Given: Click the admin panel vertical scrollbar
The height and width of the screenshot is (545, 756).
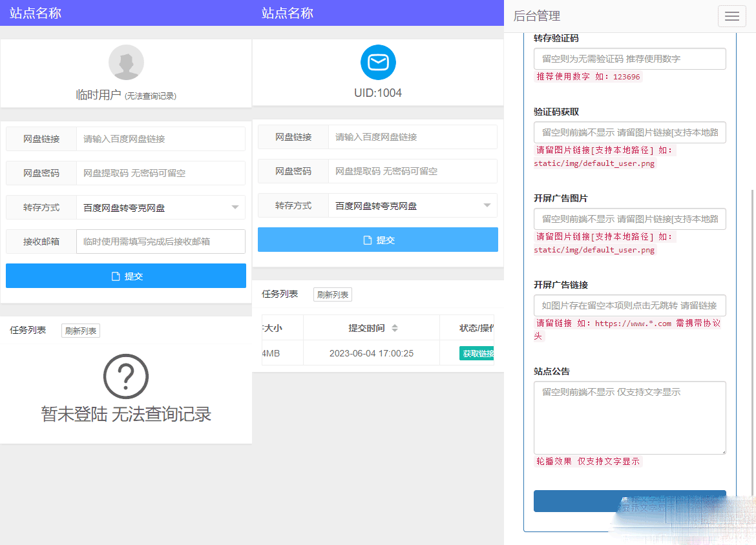Looking at the screenshot, I should (753, 323).
